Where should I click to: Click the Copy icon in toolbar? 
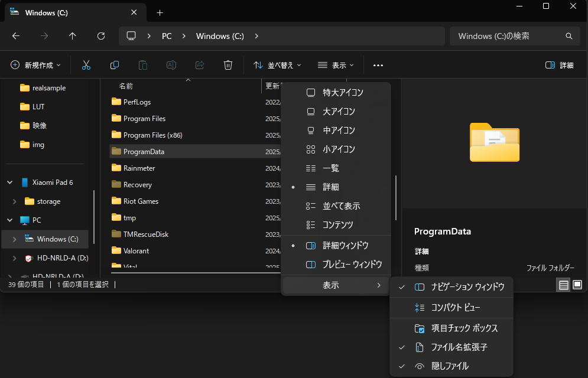(115, 65)
